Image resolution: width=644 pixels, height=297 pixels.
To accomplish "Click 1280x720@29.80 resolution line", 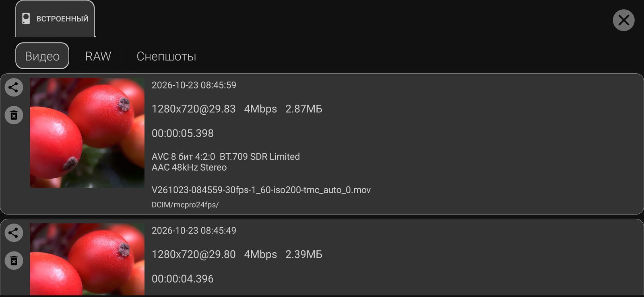I will 194,254.
